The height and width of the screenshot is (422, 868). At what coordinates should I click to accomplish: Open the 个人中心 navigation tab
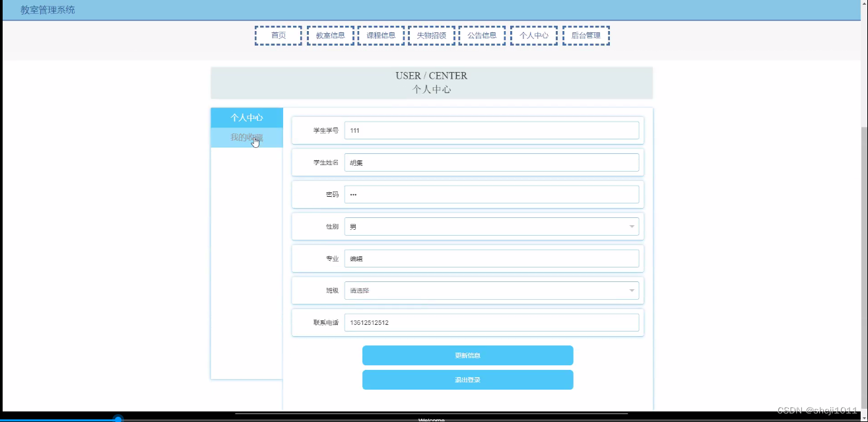pyautogui.click(x=533, y=35)
